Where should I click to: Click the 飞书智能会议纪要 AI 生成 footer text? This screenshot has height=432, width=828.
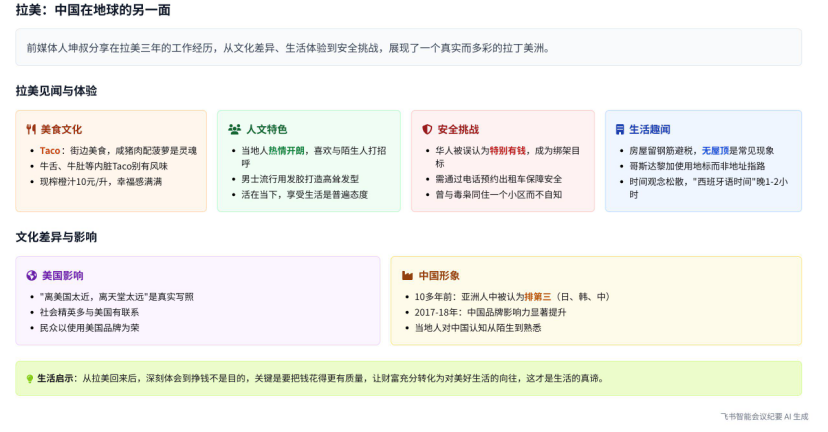point(763,417)
